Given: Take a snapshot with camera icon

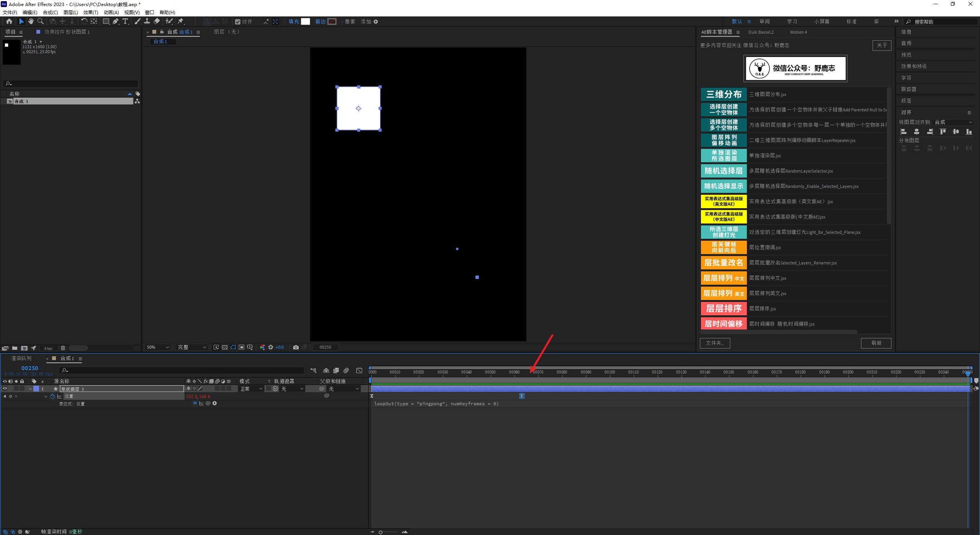Looking at the screenshot, I should (296, 347).
